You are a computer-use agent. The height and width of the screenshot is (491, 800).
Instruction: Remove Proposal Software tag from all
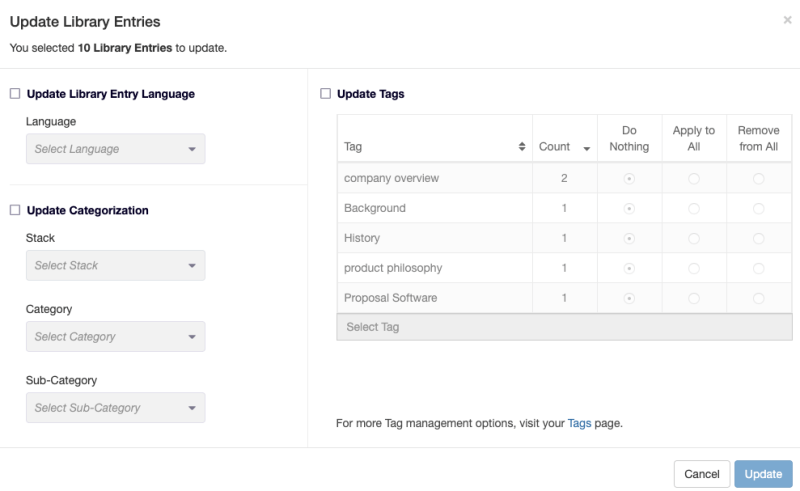point(759,298)
